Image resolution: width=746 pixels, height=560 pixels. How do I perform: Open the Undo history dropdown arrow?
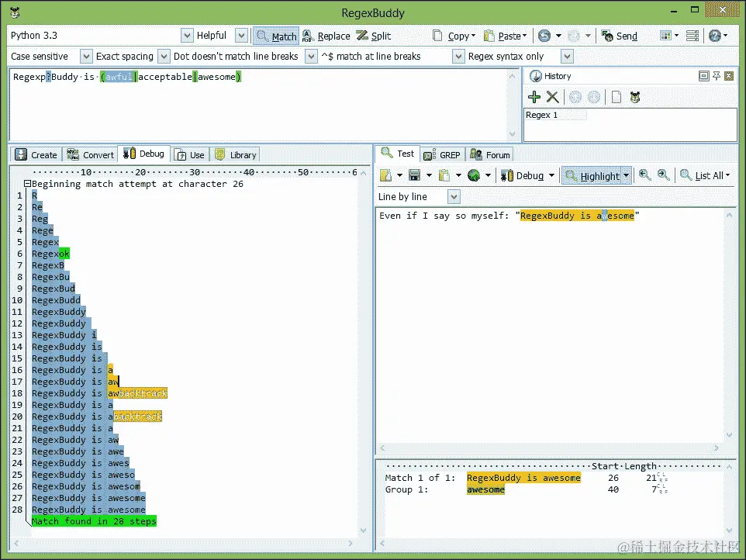pos(558,36)
